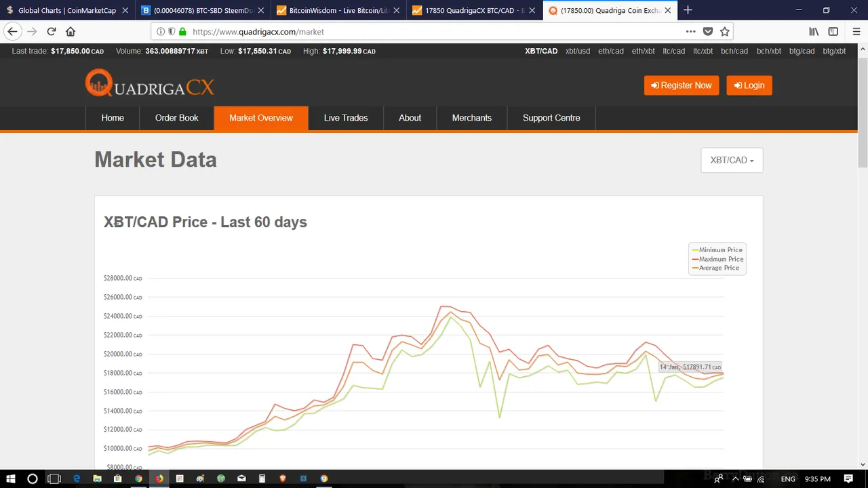Select XBT/CAD pair in top bar

pyautogui.click(x=541, y=51)
